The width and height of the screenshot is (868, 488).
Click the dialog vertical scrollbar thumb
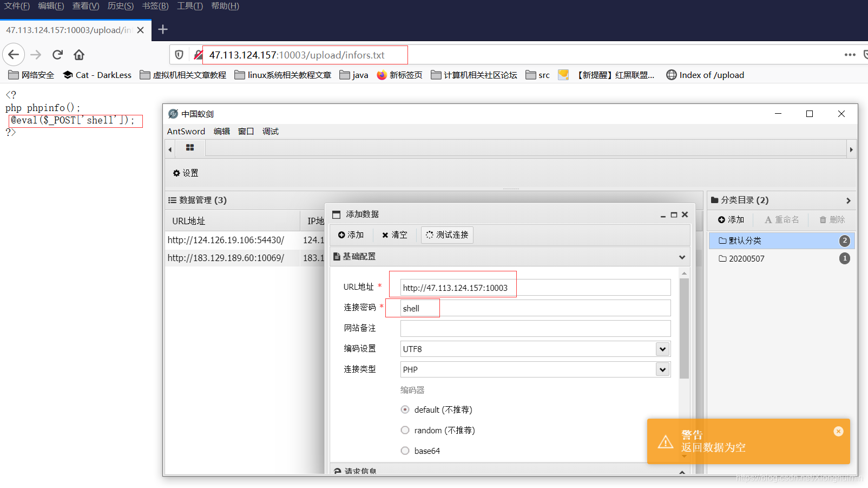[684, 328]
